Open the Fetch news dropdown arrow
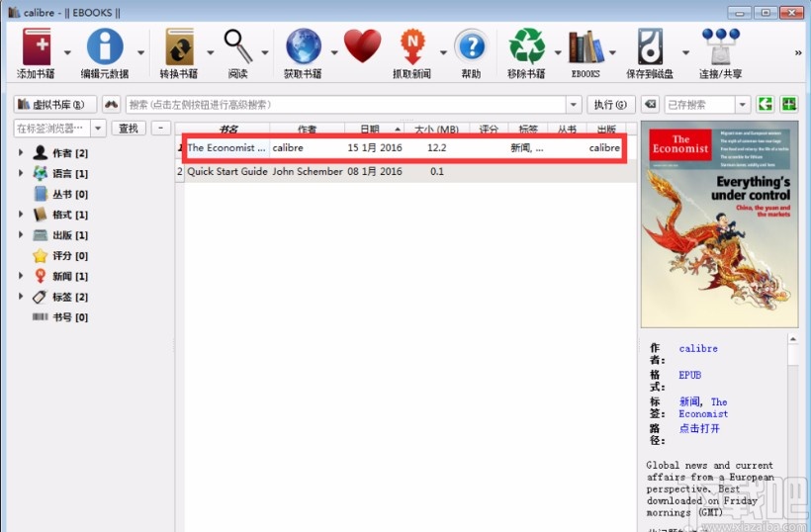Viewport: 811px width, 532px height. (x=443, y=52)
